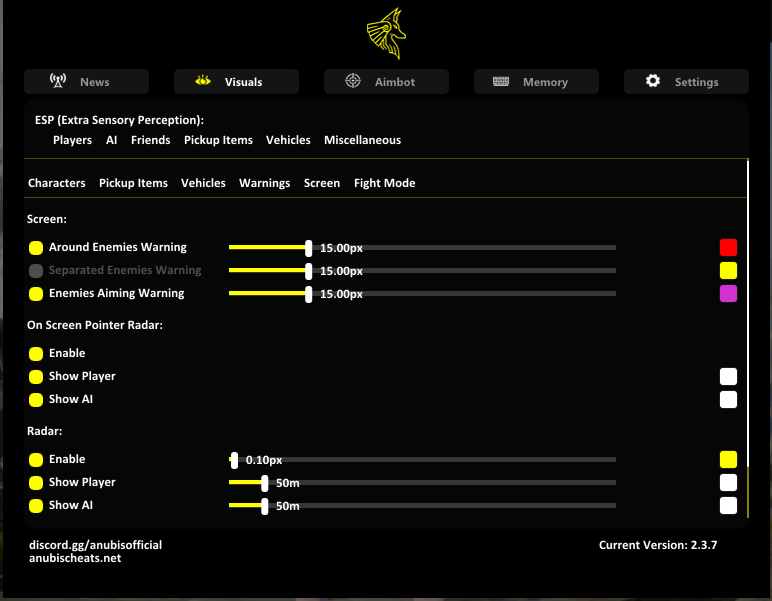Select Pickup Items sub-tab below divider

[x=133, y=183]
